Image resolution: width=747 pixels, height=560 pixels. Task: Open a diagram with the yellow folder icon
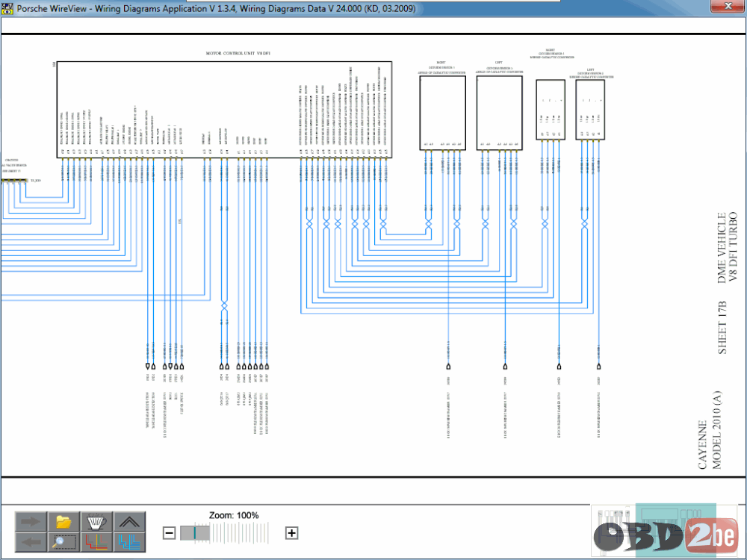click(63, 521)
